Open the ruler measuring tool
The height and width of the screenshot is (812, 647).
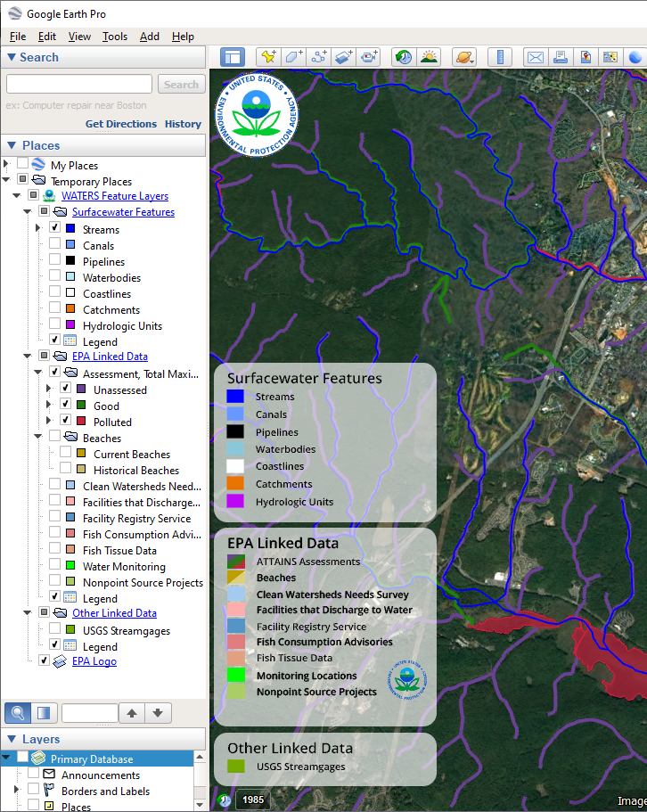click(500, 57)
